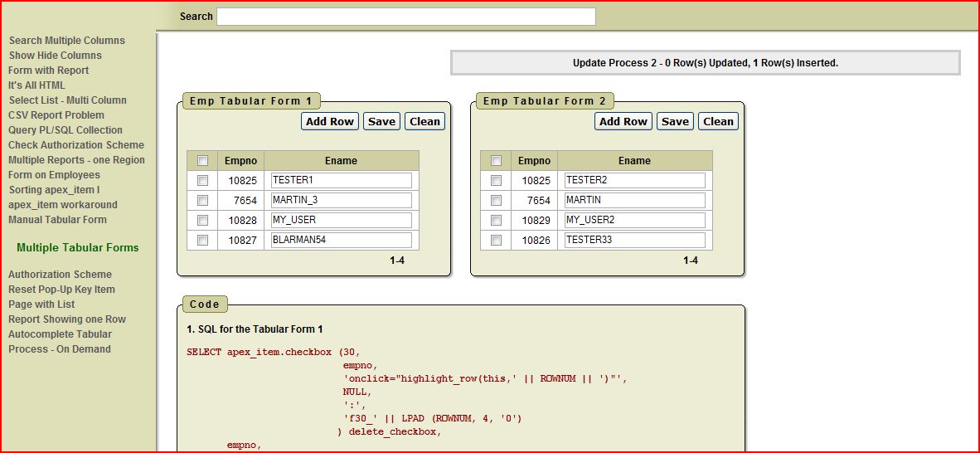Check the MARTIN_3 row checkbox

click(x=202, y=200)
